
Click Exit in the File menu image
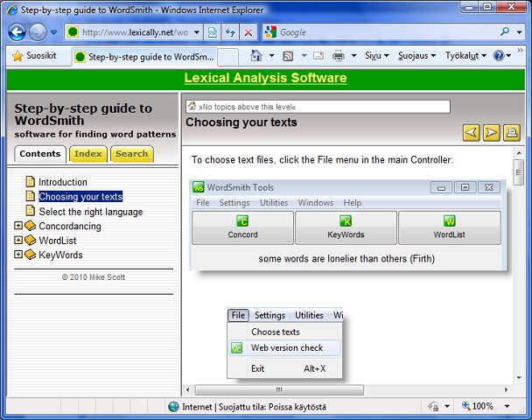pos(258,368)
